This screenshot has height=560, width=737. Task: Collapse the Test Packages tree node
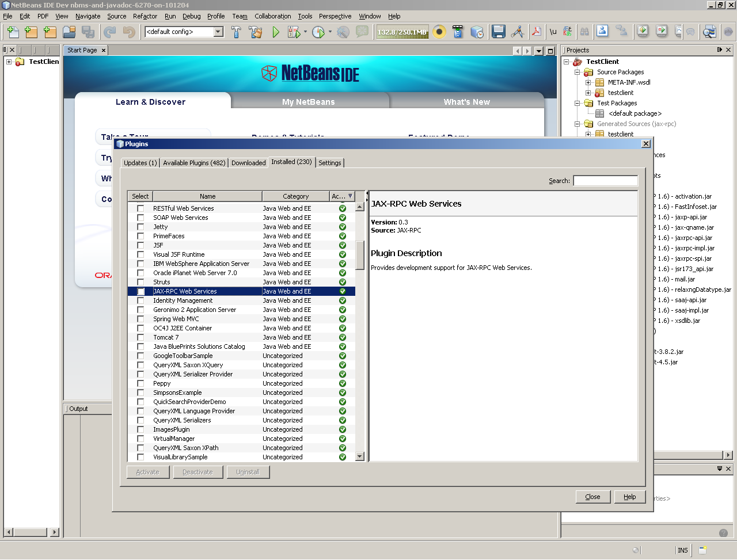pos(577,104)
